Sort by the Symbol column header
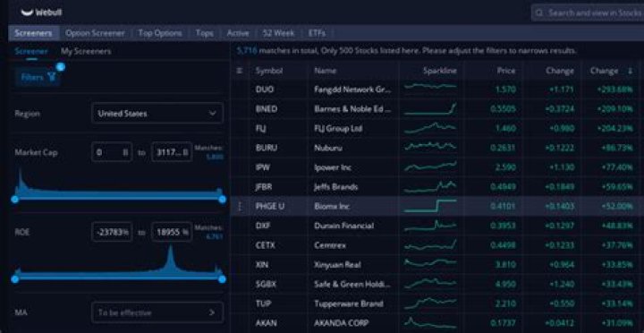 tap(269, 71)
